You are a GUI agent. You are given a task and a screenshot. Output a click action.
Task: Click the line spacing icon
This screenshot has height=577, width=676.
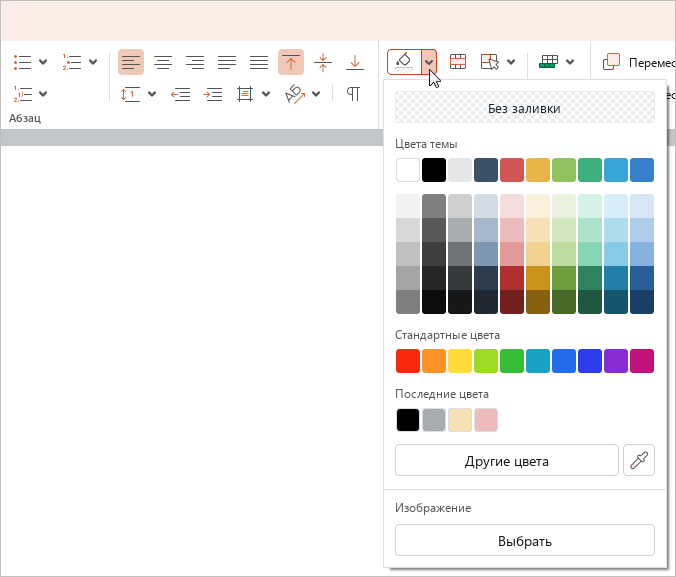point(130,94)
